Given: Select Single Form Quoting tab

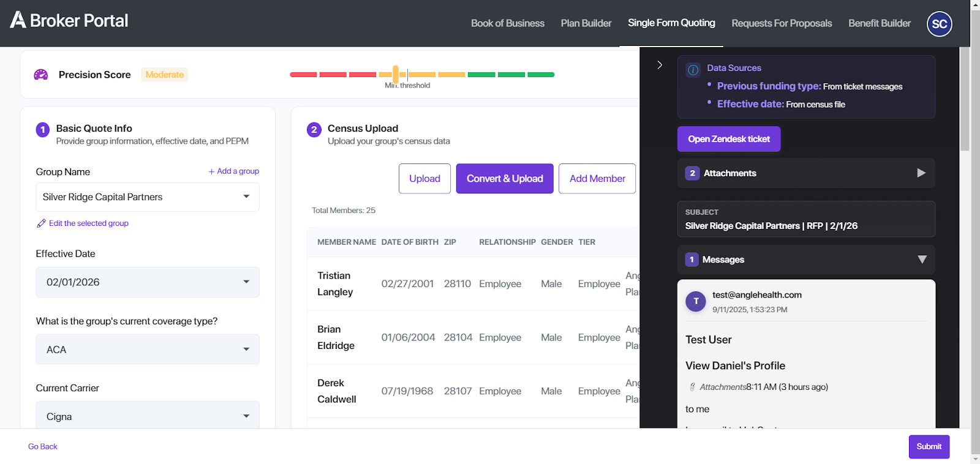Looking at the screenshot, I should [x=671, y=23].
